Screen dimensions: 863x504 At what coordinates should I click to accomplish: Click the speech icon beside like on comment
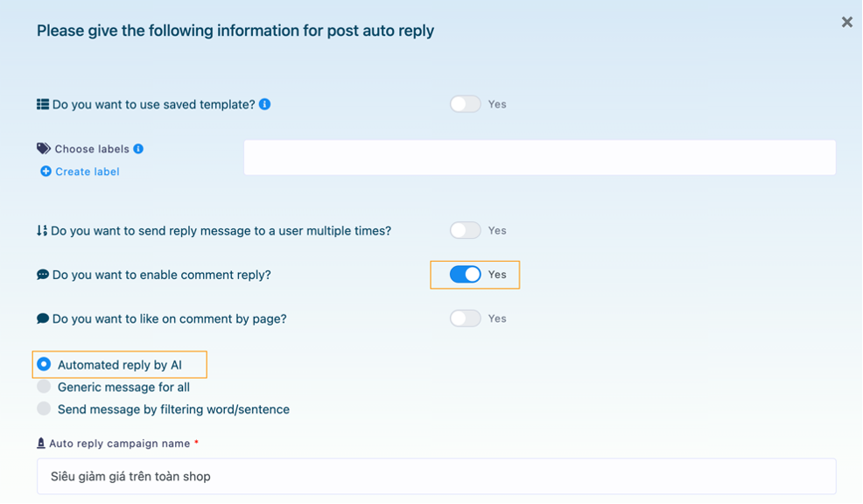pos(43,318)
